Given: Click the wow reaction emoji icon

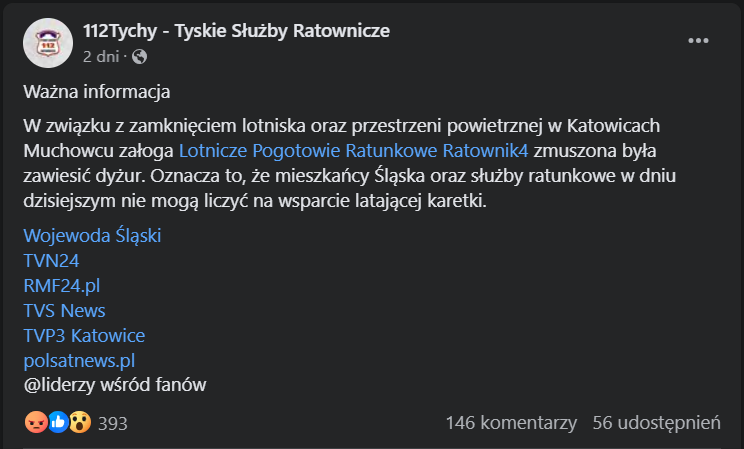Looking at the screenshot, I should [x=79, y=422].
